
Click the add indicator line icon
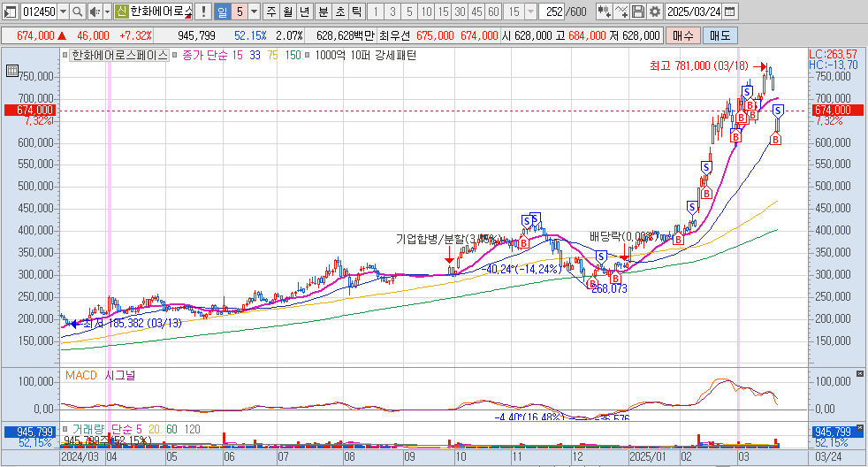(621, 11)
